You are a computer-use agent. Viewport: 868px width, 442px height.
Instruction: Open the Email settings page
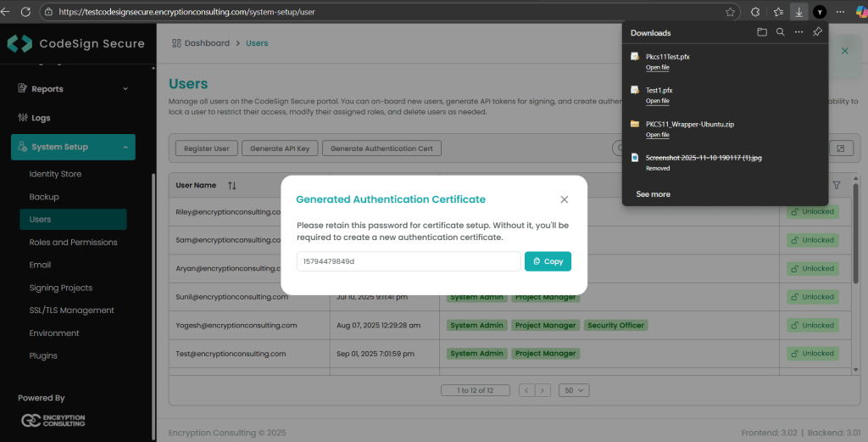(40, 265)
